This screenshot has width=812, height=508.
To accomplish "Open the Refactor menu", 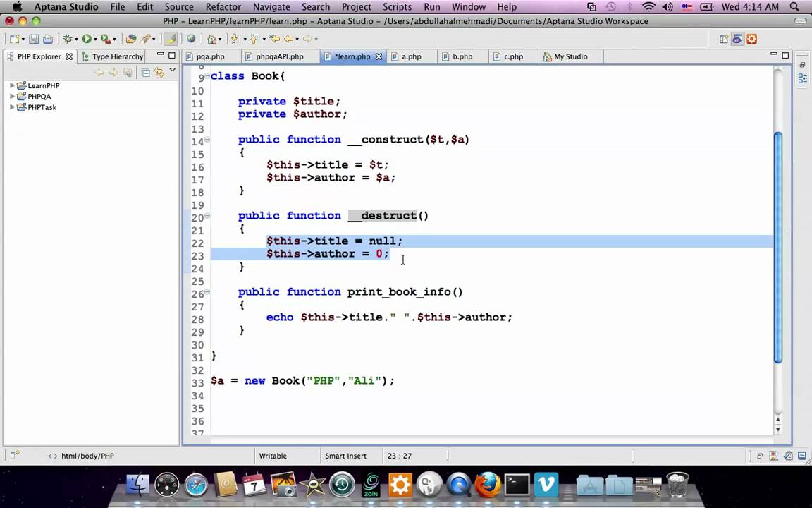I will click(223, 7).
